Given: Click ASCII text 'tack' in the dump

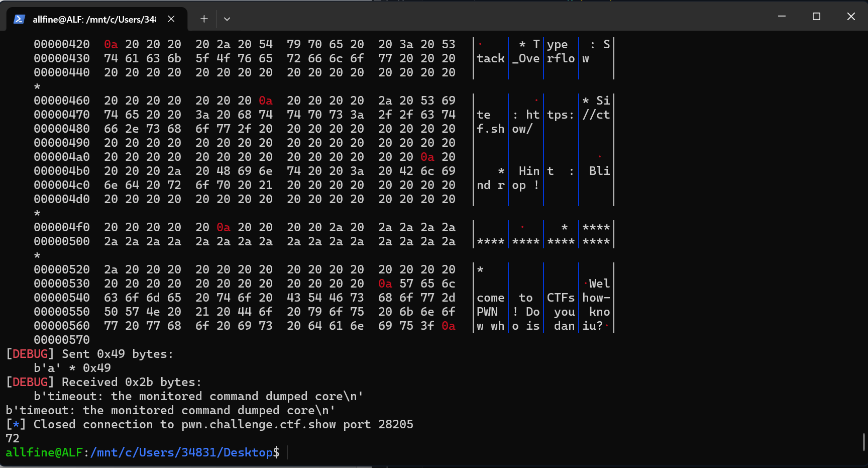Looking at the screenshot, I should pos(491,58).
